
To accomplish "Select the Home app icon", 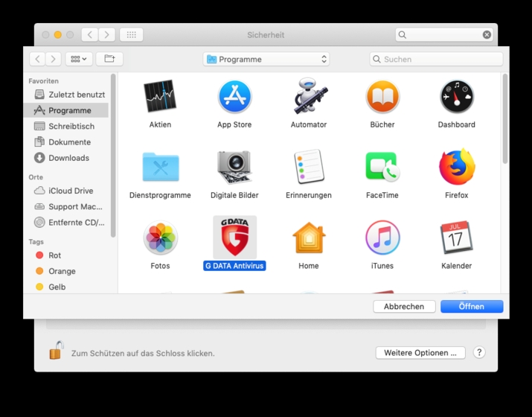I will coord(309,238).
